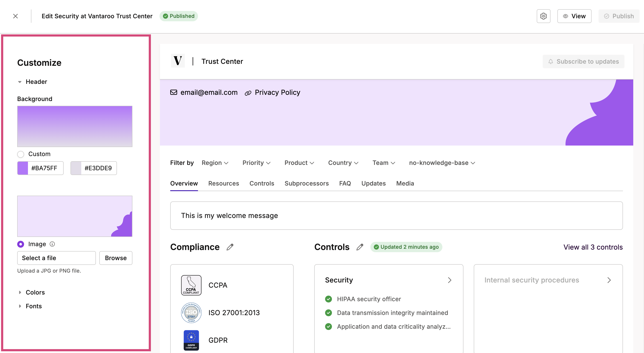644x353 pixels.
Task: Open Security card with chevron arrow
Action: [x=449, y=280]
